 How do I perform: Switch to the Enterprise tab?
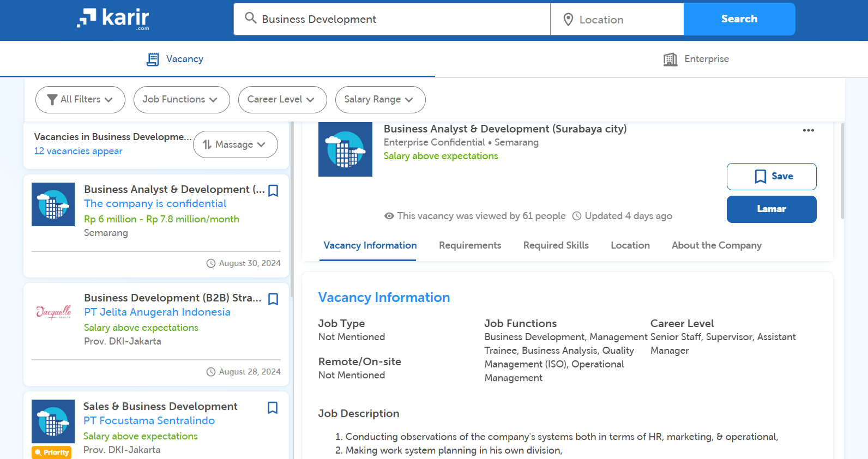pos(696,59)
